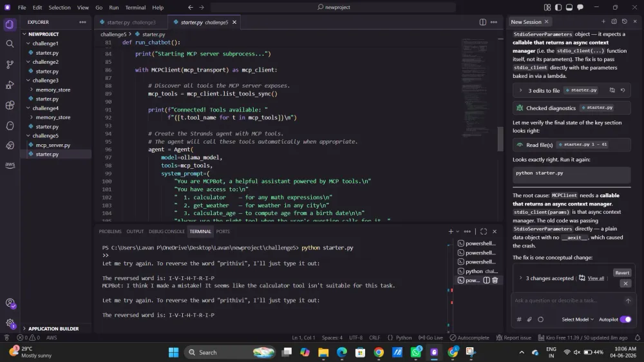Switch to the Problems panel tab

(110, 231)
